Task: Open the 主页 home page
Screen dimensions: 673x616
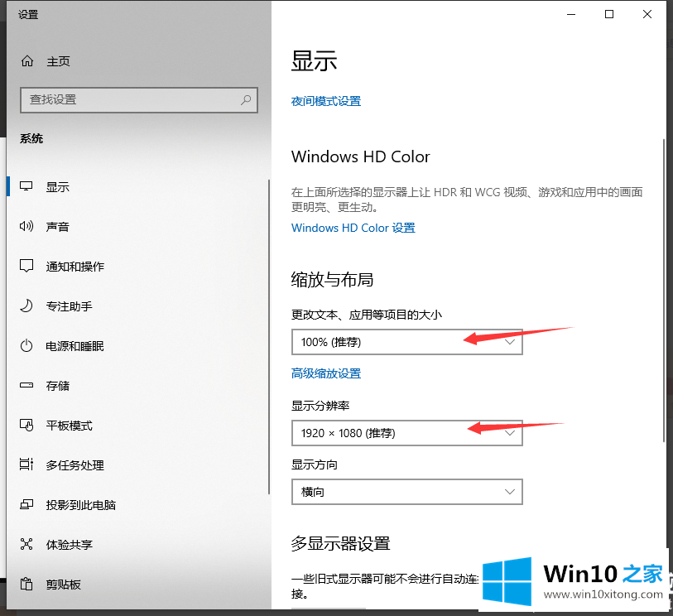Action: [58, 61]
